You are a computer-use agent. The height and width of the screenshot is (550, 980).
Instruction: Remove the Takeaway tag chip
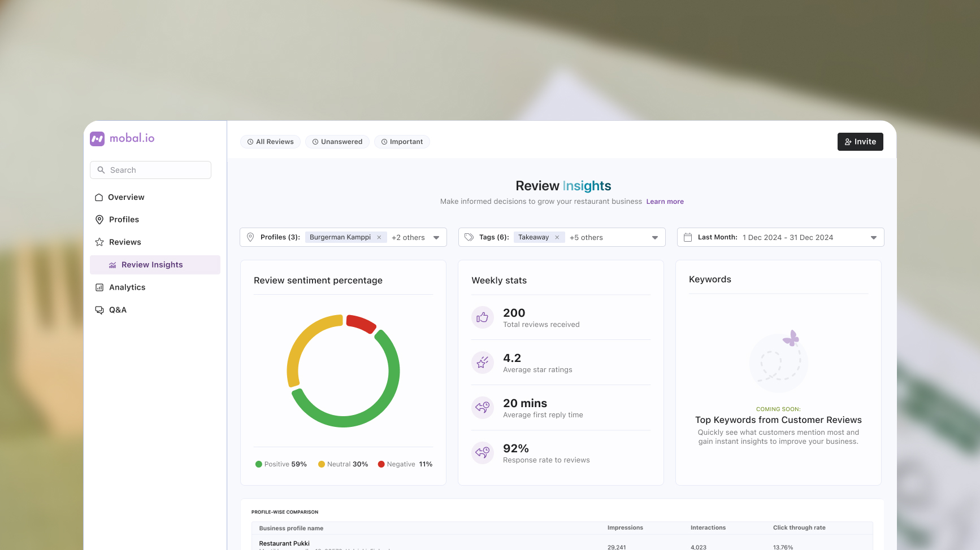point(557,237)
